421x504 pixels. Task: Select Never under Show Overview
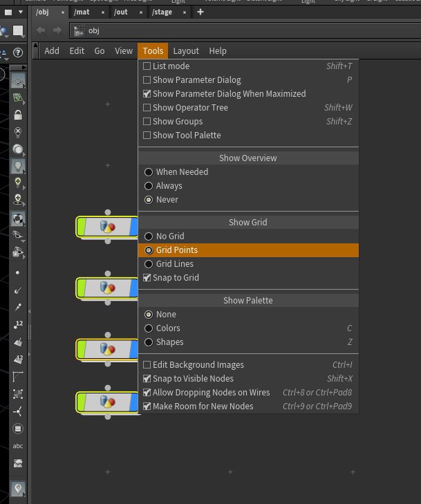(x=149, y=200)
